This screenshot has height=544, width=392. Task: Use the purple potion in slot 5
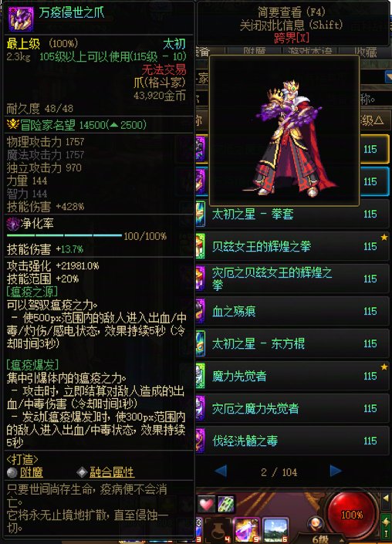[246, 530]
